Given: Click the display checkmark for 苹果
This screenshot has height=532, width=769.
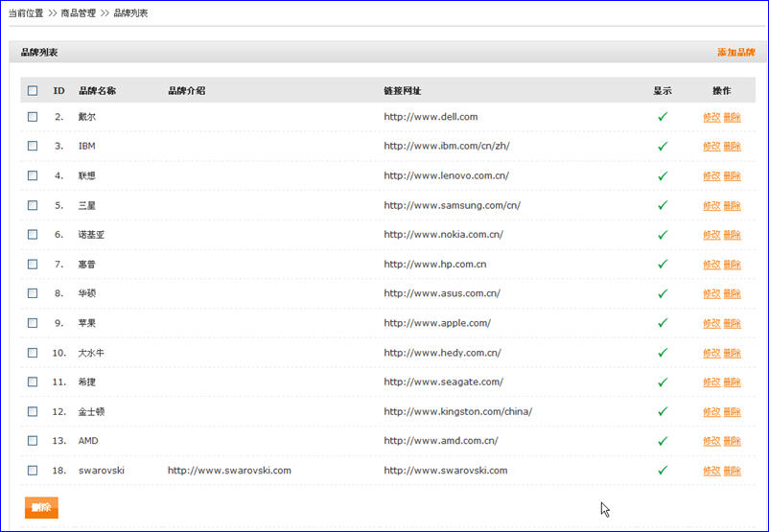Looking at the screenshot, I should point(663,323).
